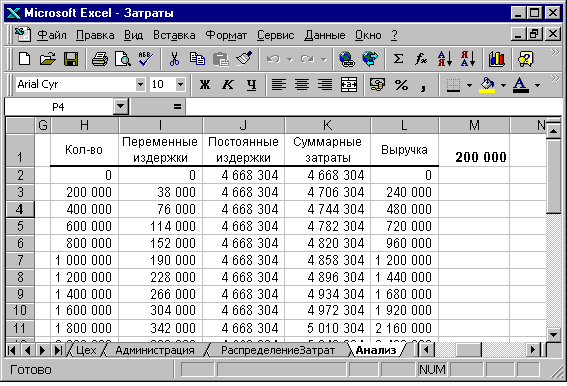Launch the Chart Wizard icon
Screen dimensions: 567x386
[x=496, y=59]
